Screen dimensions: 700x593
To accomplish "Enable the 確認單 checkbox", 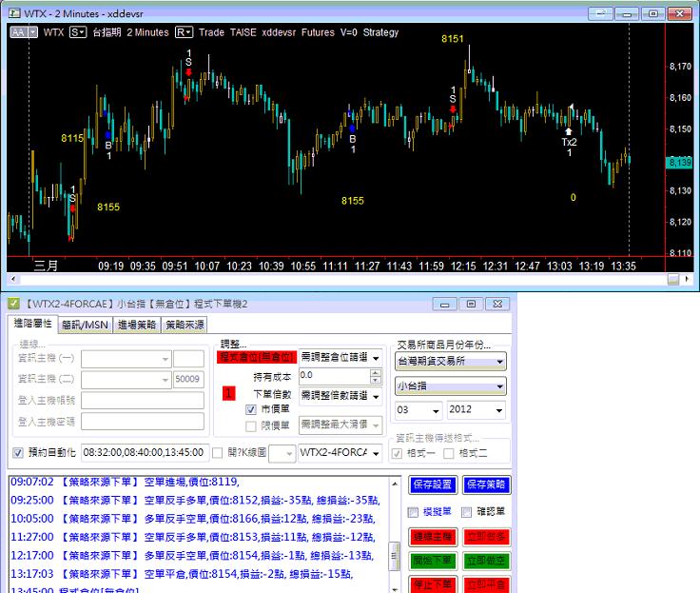I will pos(467,512).
